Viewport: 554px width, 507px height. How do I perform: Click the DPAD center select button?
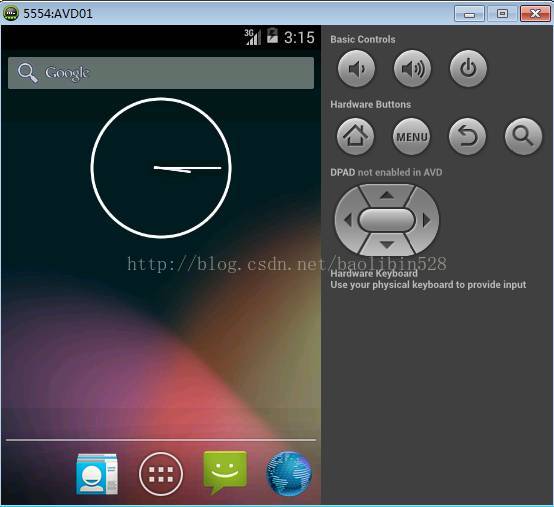click(x=387, y=220)
